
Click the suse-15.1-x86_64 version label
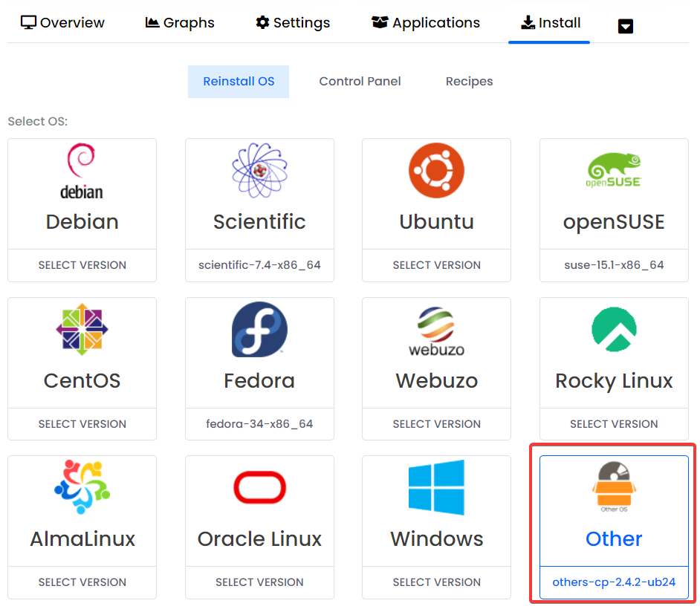(x=614, y=265)
